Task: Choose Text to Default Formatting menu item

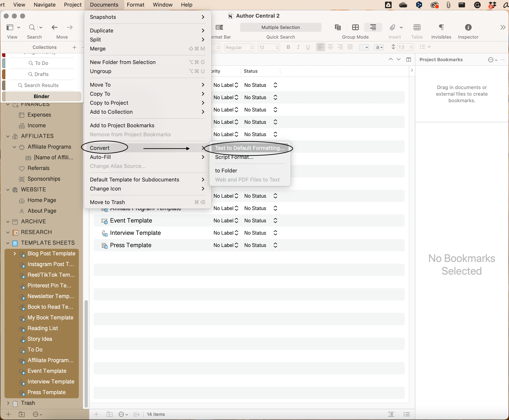Action: click(249, 148)
